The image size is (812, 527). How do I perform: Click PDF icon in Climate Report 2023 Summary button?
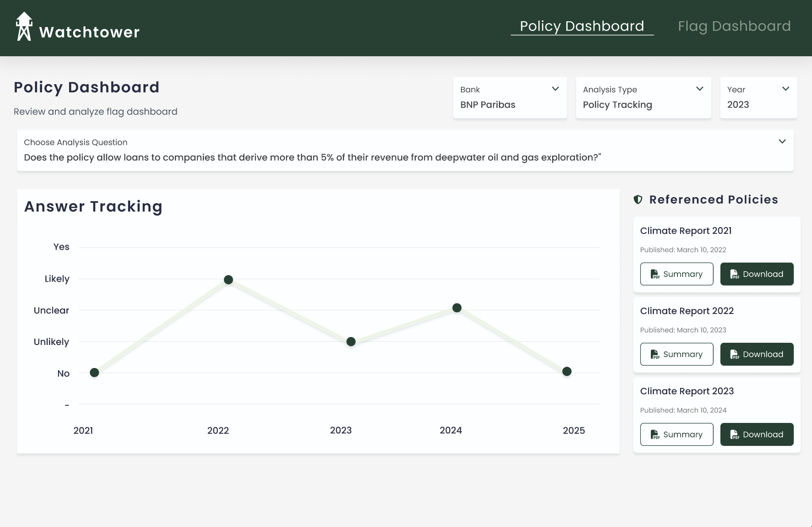[x=655, y=434]
